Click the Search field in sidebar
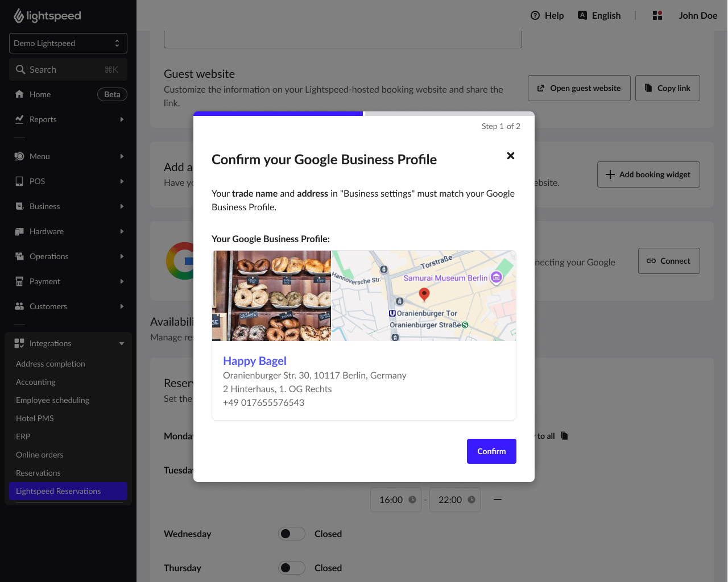Image resolution: width=728 pixels, height=582 pixels. (68, 69)
